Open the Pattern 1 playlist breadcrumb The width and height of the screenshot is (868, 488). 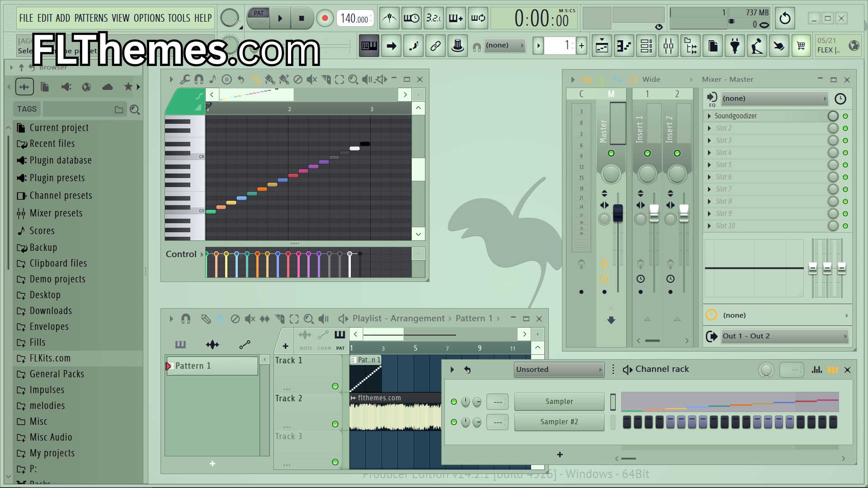474,319
